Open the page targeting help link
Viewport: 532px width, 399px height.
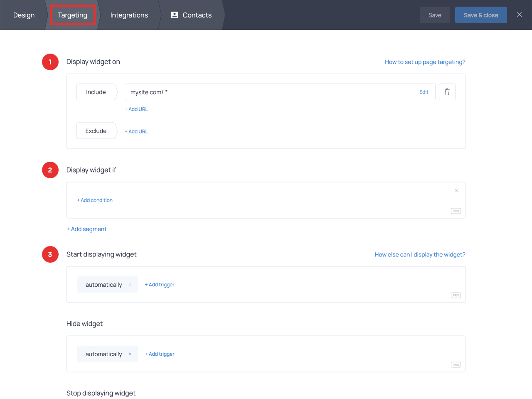(x=425, y=62)
